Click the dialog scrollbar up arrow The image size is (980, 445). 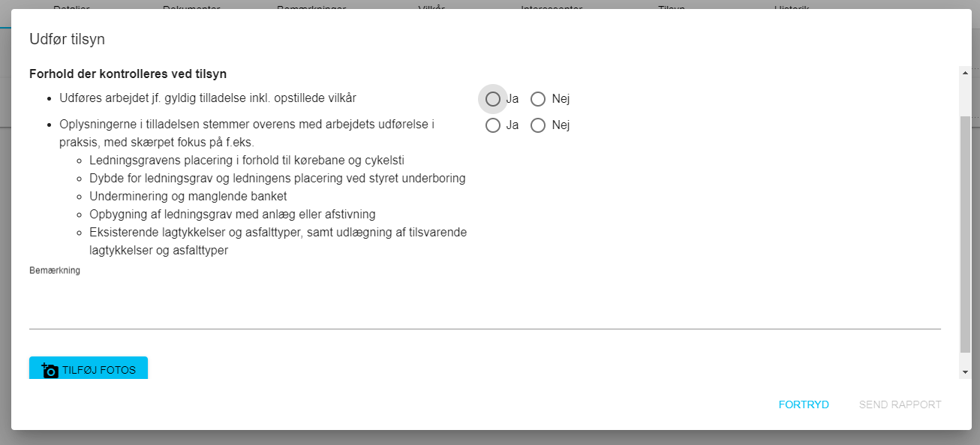click(965, 72)
